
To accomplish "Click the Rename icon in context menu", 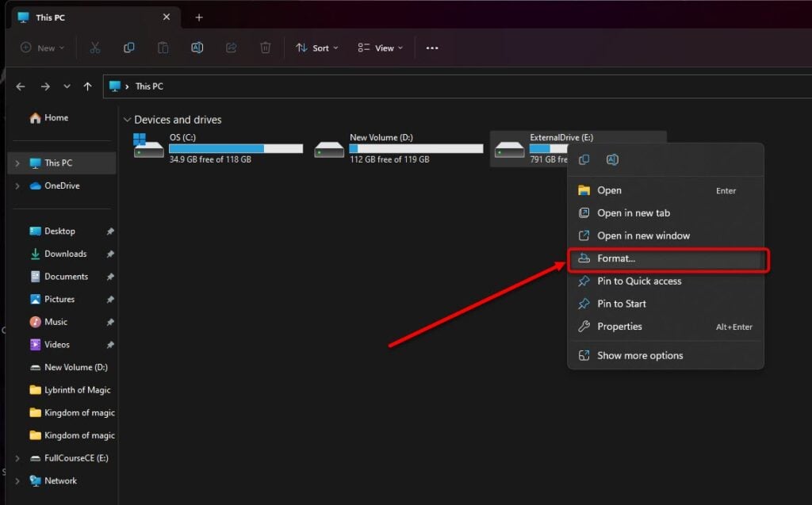I will click(612, 159).
